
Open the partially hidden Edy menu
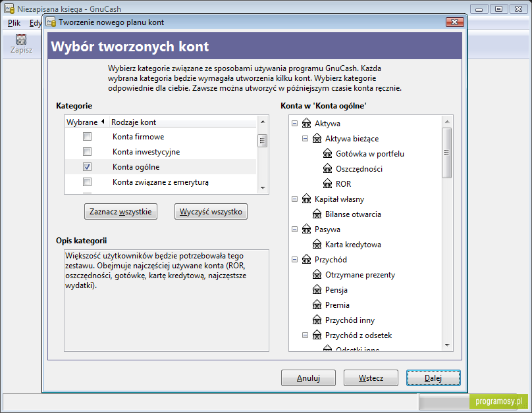pyautogui.click(x=36, y=23)
